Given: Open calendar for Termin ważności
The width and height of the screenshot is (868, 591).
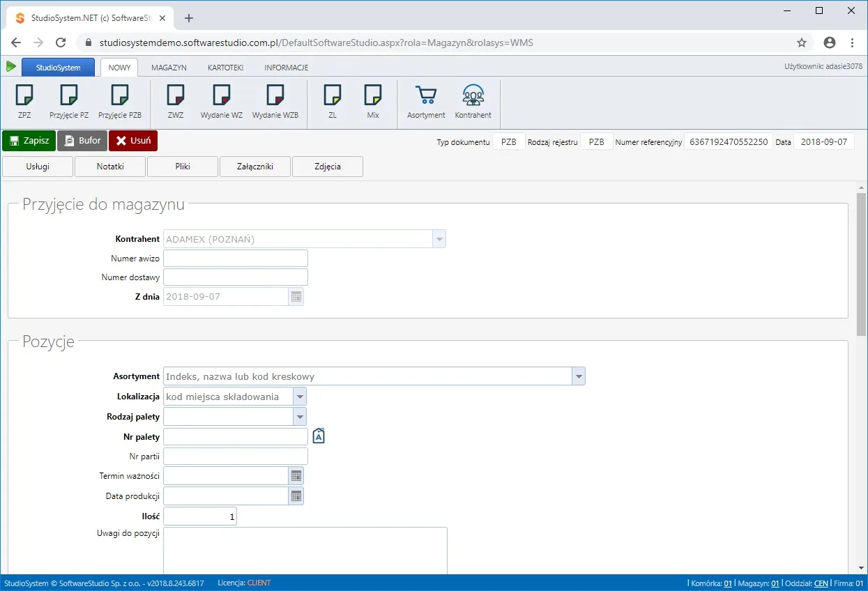Looking at the screenshot, I should (296, 476).
